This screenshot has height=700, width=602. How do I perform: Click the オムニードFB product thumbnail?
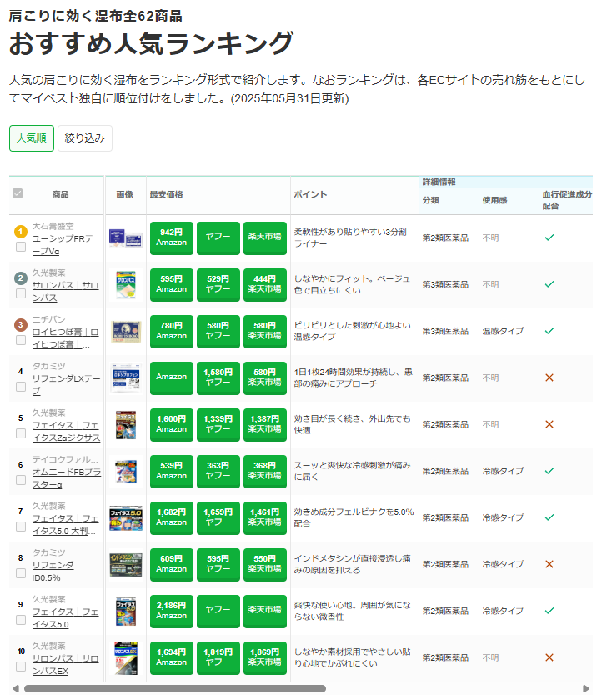pyautogui.click(x=126, y=472)
